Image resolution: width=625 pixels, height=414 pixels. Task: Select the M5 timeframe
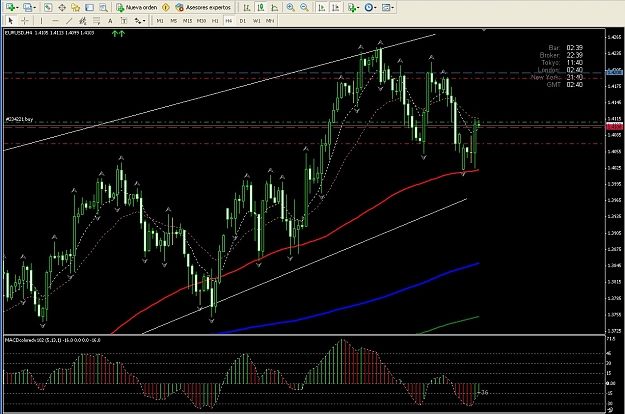pos(173,21)
